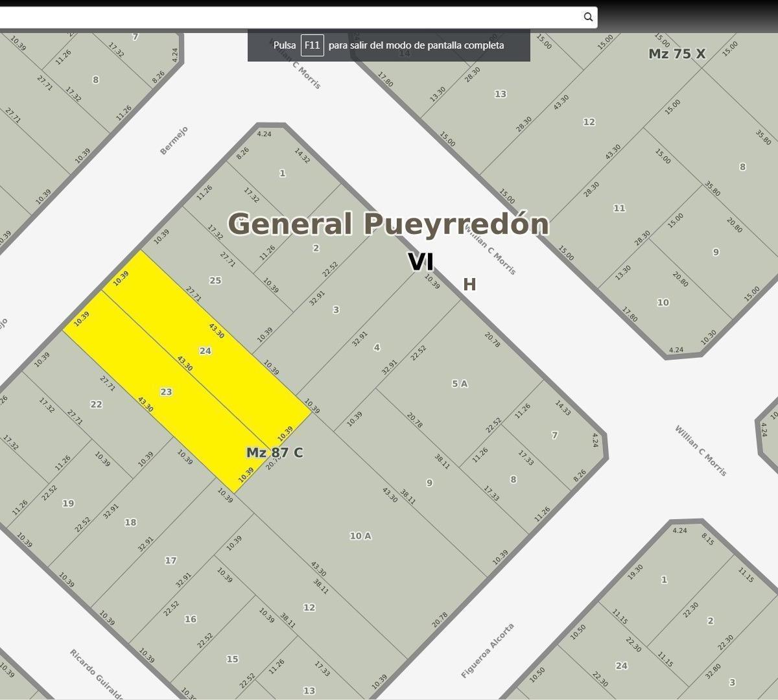The image size is (778, 700).
Task: Click parcel 25 next to highlighted lot
Action: tap(215, 280)
